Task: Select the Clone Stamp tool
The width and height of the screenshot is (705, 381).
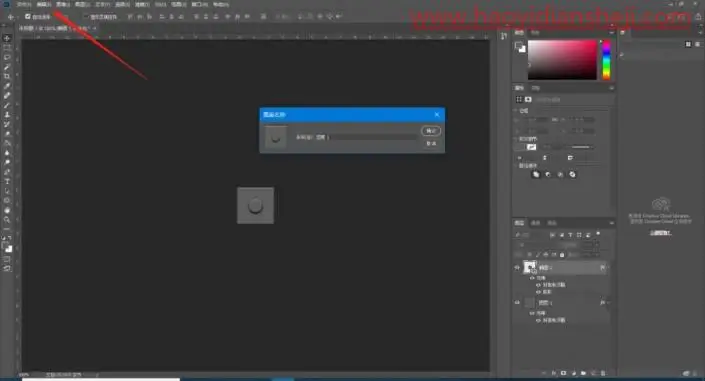Action: (7, 114)
